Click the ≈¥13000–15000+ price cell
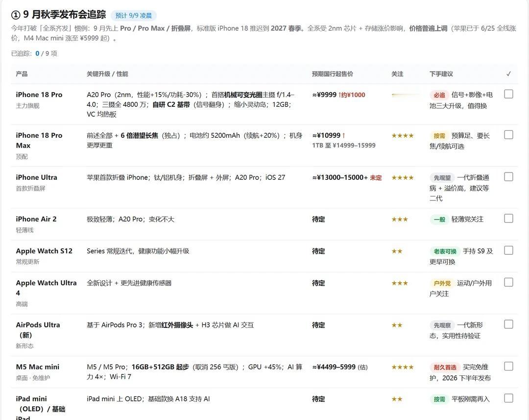The image size is (529, 420). (x=340, y=177)
